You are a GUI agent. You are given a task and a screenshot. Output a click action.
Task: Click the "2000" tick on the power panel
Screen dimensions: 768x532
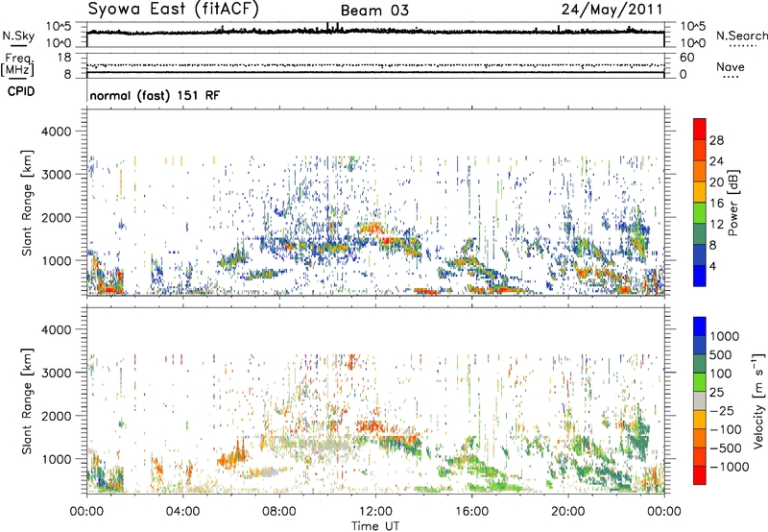56,217
